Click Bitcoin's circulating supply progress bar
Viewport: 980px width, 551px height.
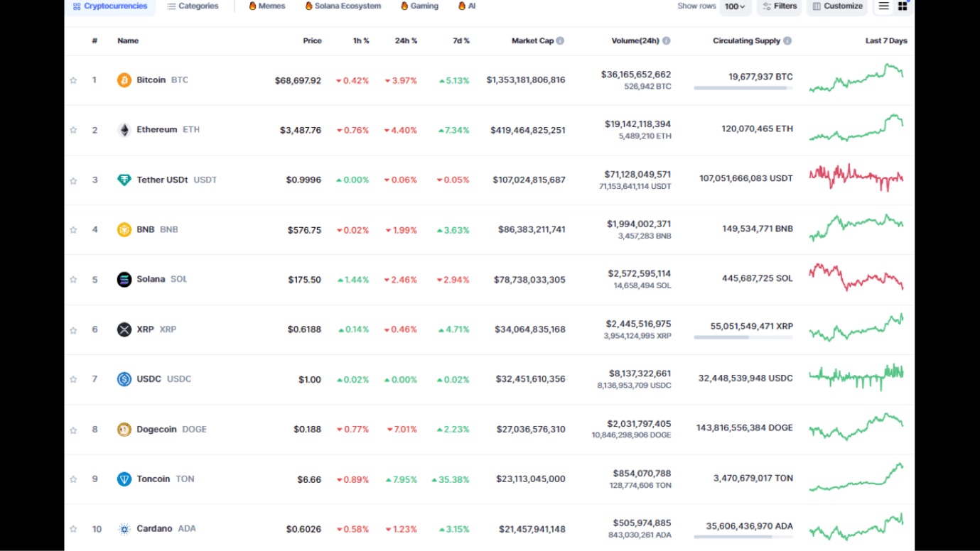coord(743,88)
